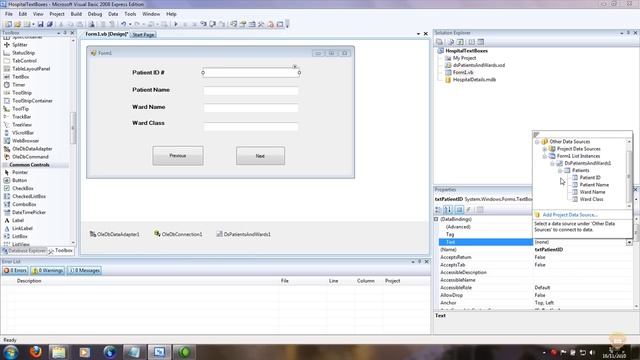Click the Patient Name text box
The height and width of the screenshot is (360, 640).
(251, 91)
